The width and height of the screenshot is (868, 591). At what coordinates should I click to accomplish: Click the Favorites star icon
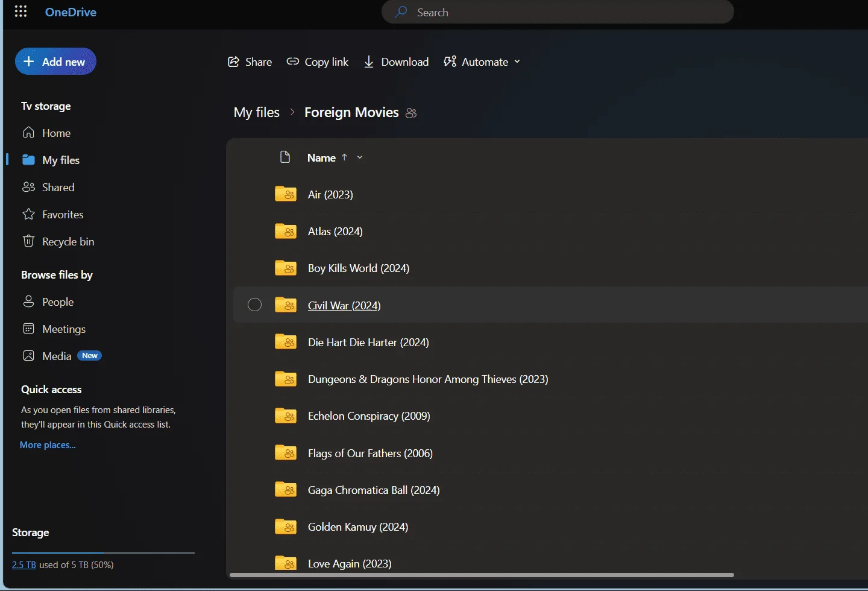point(28,214)
